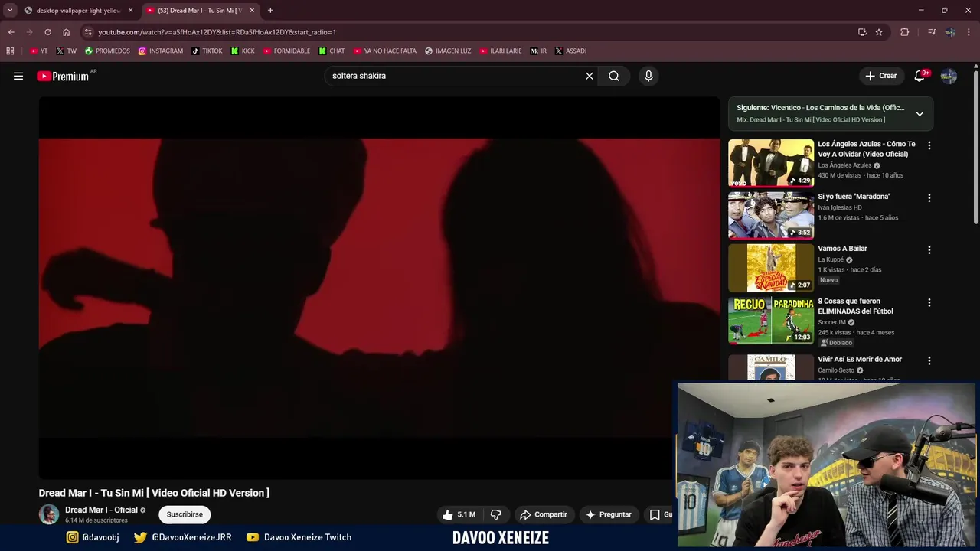
Task: Open options for Si yo fuera Maradona video
Action: pos(929,197)
